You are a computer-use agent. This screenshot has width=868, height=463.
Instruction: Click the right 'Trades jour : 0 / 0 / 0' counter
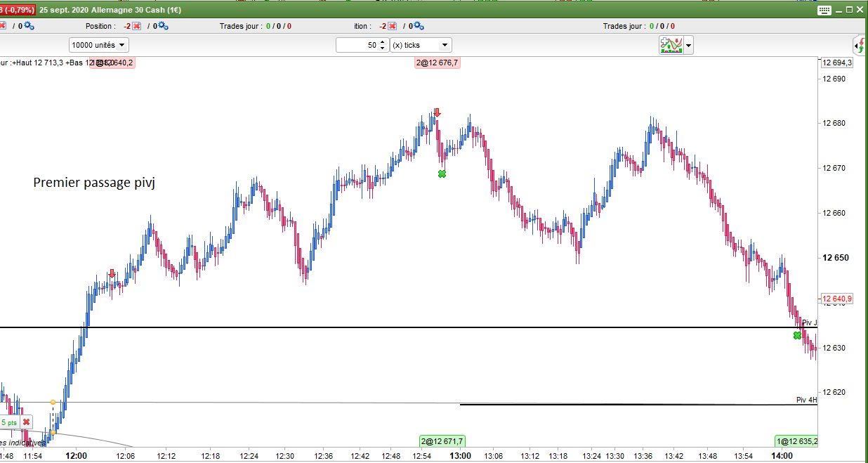(x=639, y=26)
